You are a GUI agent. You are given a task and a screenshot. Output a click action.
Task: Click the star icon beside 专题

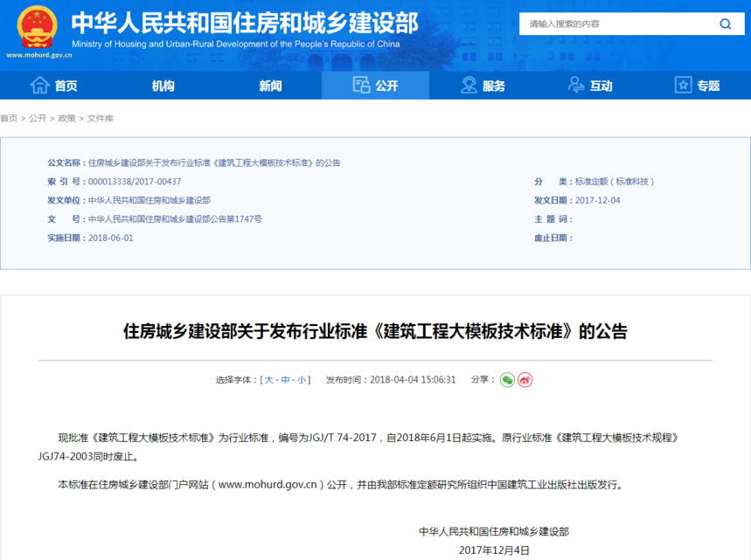coord(683,86)
